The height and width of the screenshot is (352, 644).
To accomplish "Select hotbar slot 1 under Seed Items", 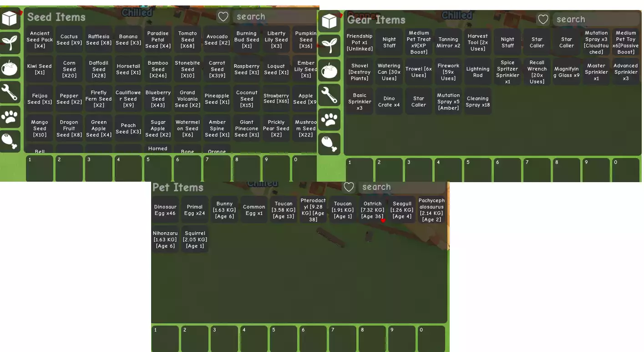I will (40, 168).
